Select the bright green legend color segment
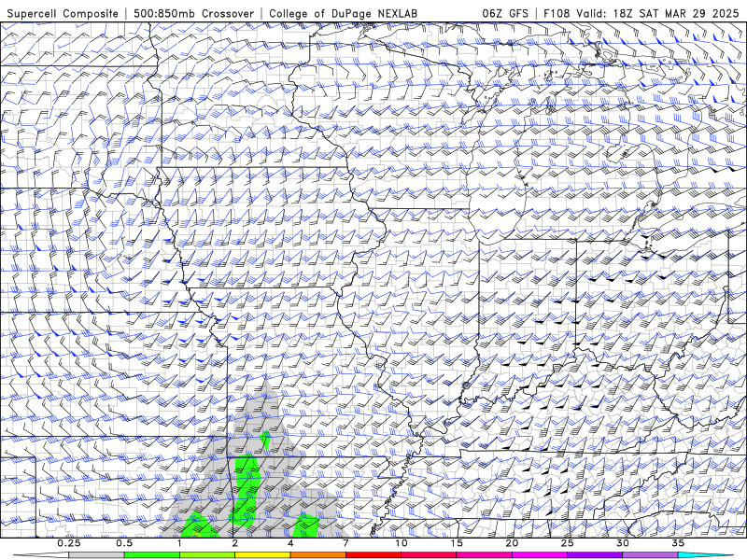The image size is (747, 560). coord(152,555)
